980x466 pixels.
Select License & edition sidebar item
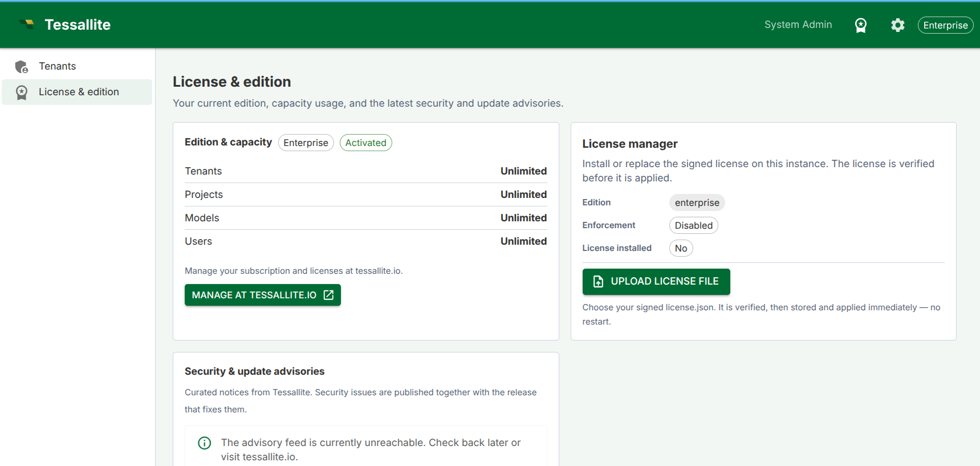click(77, 92)
